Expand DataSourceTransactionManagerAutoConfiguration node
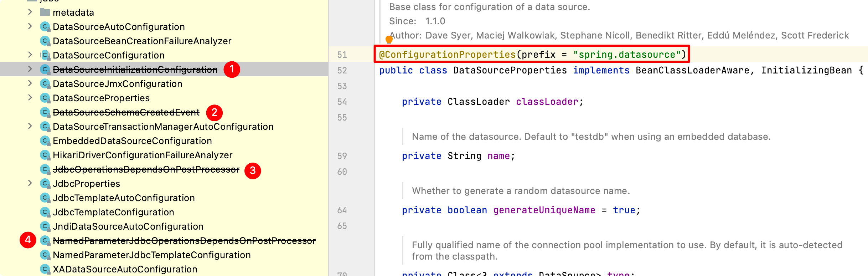 click(x=30, y=126)
